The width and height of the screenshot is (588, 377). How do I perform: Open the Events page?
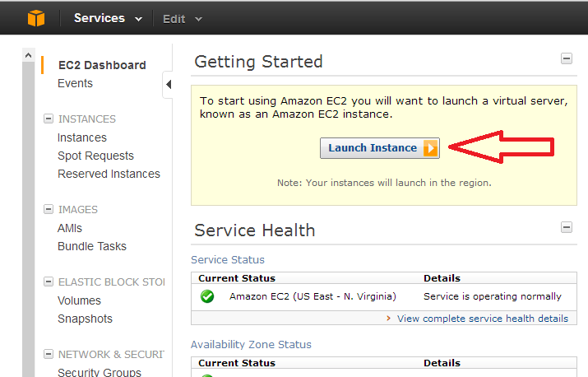click(x=75, y=83)
